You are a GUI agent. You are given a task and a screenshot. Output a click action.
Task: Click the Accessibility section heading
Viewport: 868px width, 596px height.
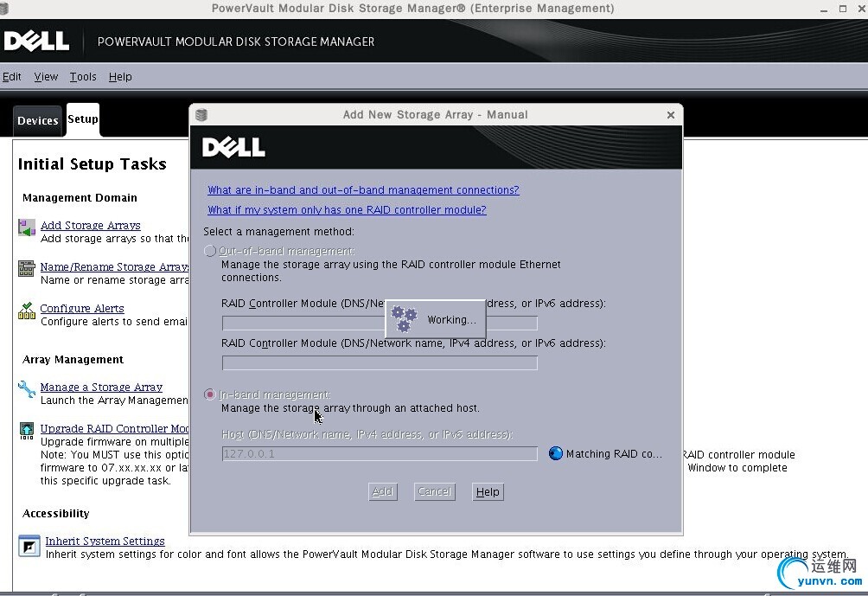(56, 514)
